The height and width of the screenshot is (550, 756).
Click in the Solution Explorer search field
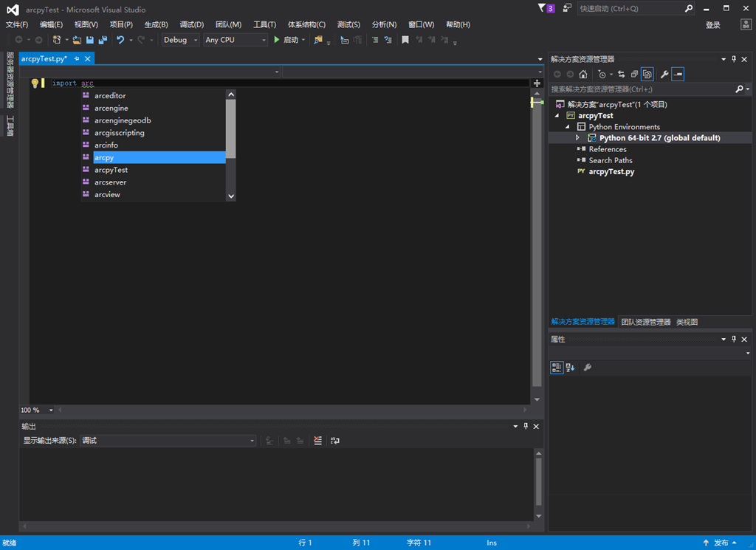(x=642, y=89)
